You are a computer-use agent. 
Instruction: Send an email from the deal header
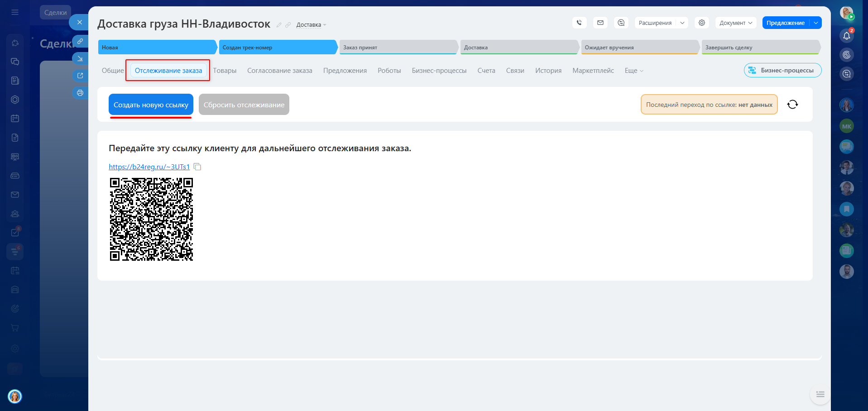click(600, 23)
